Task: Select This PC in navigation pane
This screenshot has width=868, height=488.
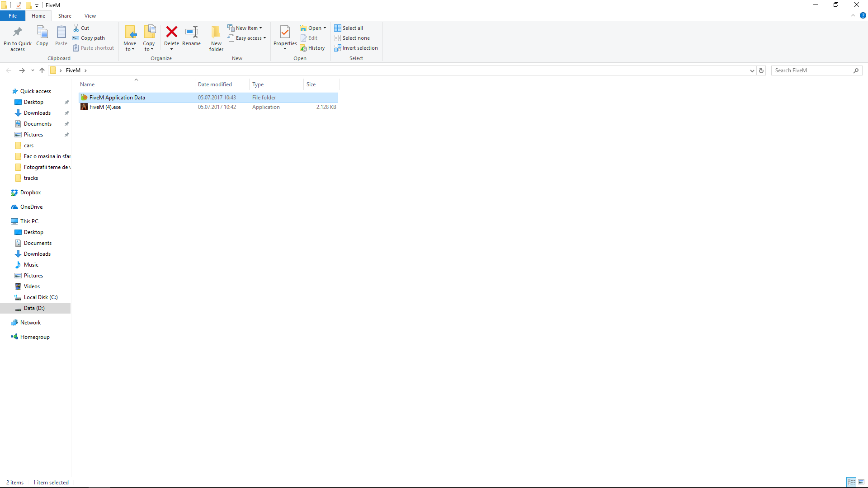Action: [29, 221]
